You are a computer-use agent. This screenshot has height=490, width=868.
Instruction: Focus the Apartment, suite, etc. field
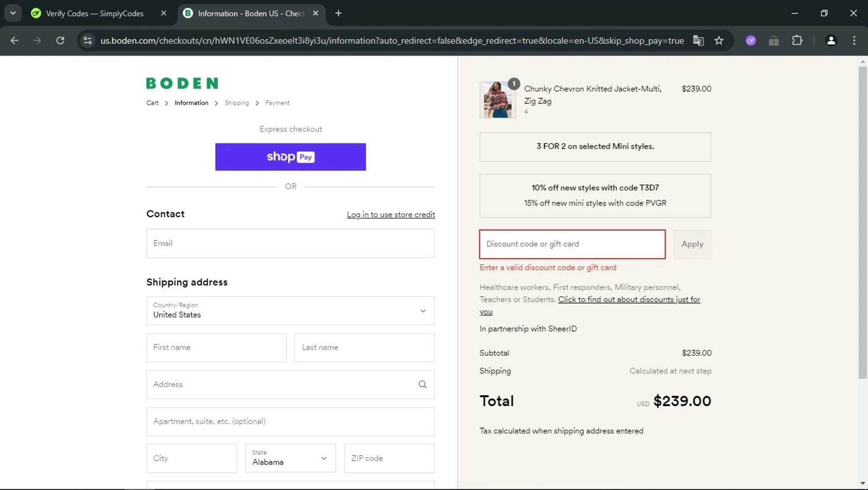pos(290,422)
